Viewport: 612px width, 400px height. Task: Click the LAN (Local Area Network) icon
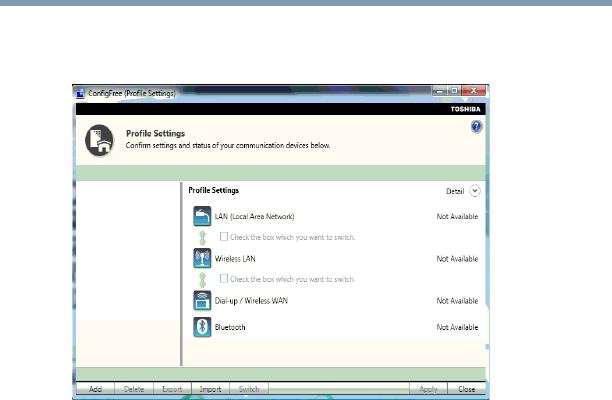(202, 216)
